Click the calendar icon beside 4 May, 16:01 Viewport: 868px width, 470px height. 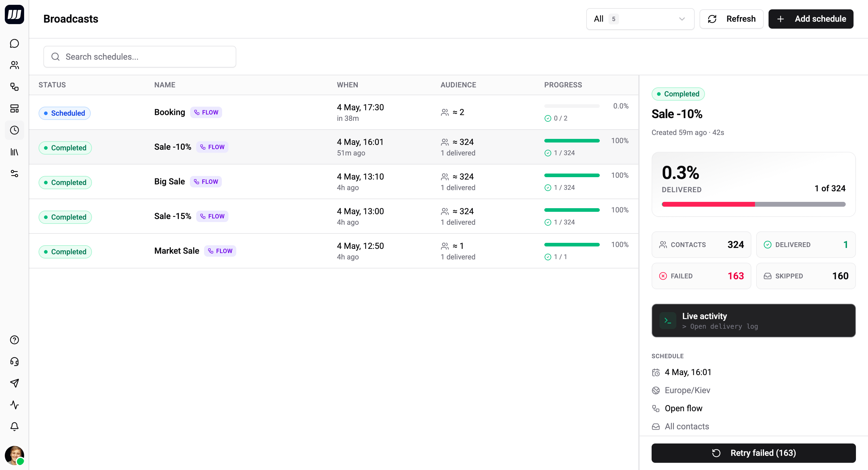(656, 372)
